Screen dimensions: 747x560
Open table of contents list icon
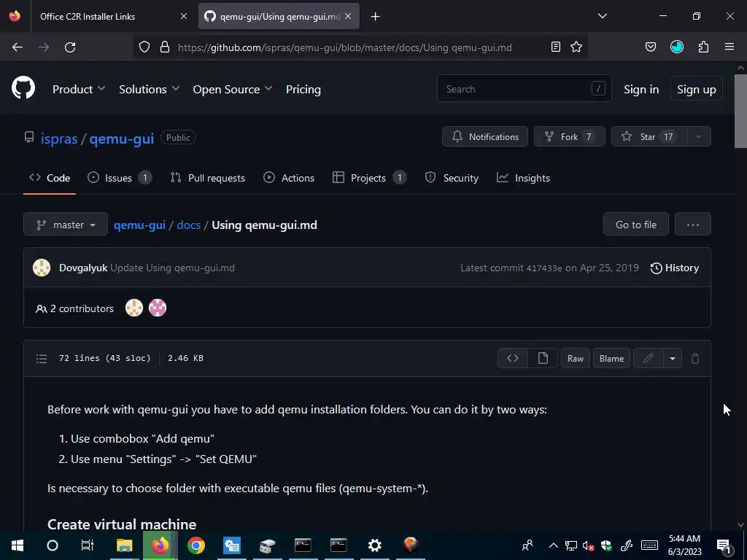point(42,358)
